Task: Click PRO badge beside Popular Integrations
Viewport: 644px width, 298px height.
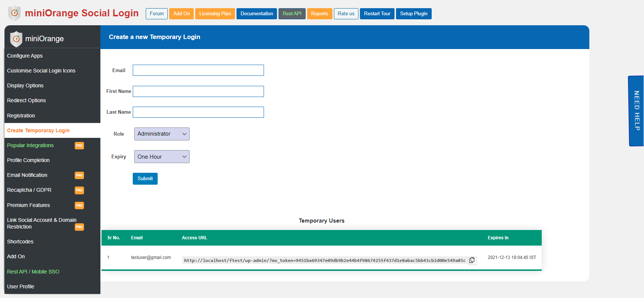Action: coord(79,146)
